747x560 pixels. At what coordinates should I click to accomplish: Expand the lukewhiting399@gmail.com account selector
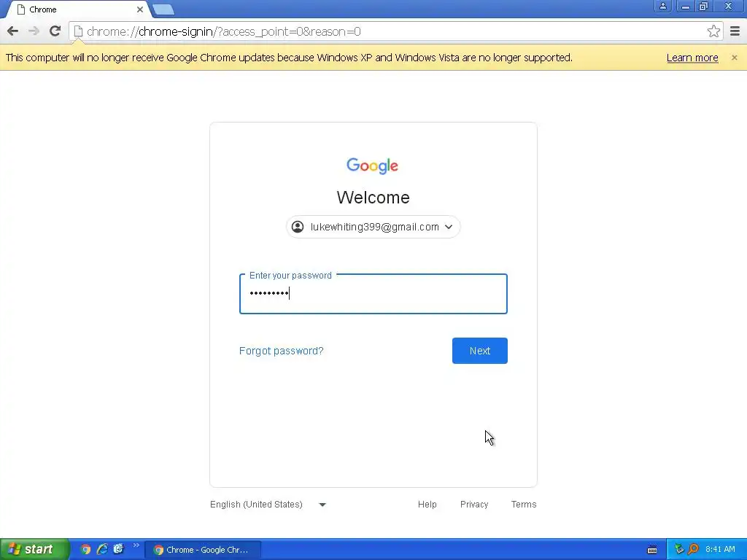[x=373, y=227]
